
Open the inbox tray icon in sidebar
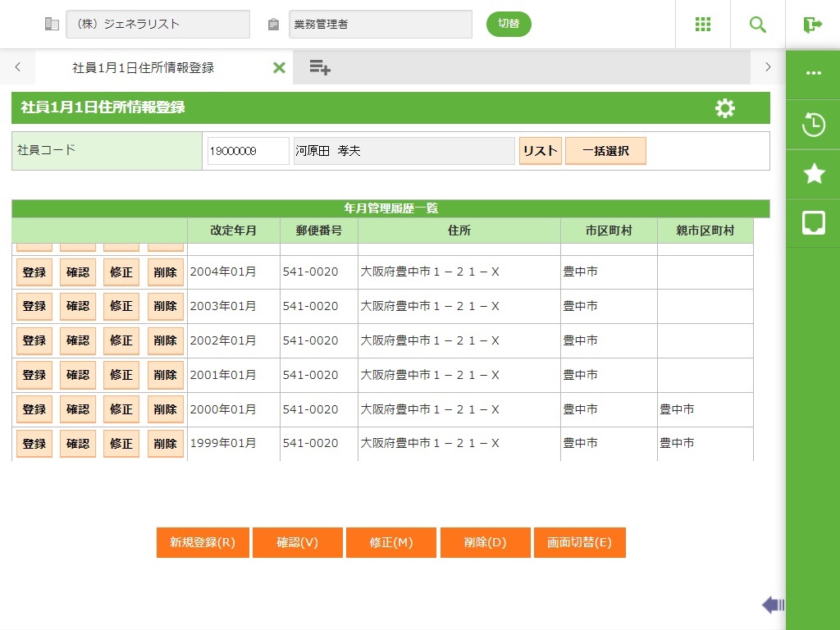(x=813, y=222)
